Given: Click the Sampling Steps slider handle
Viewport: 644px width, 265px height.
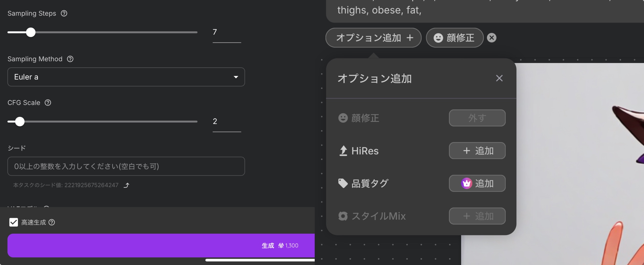Looking at the screenshot, I should point(31,32).
